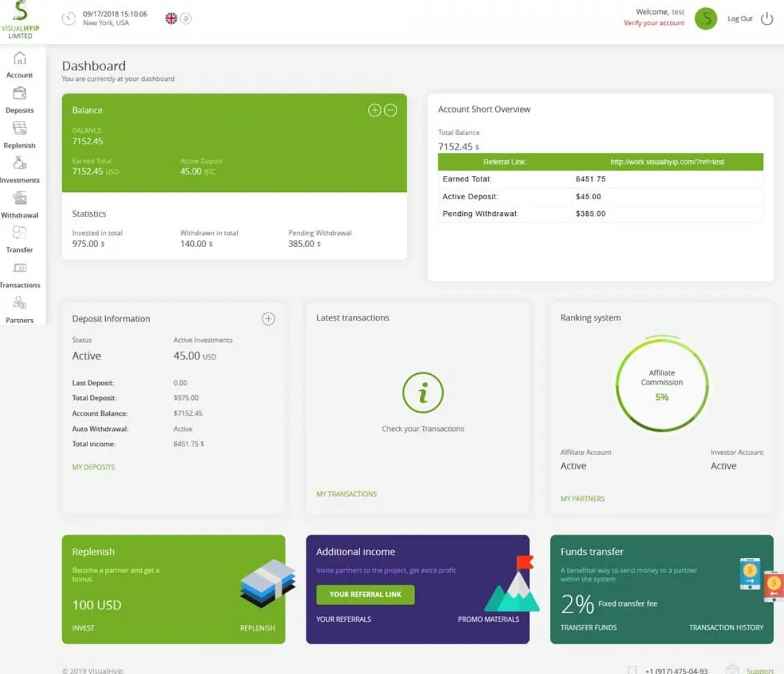Click the support chat icon in footer
The width and height of the screenshot is (784, 674).
click(x=732, y=669)
